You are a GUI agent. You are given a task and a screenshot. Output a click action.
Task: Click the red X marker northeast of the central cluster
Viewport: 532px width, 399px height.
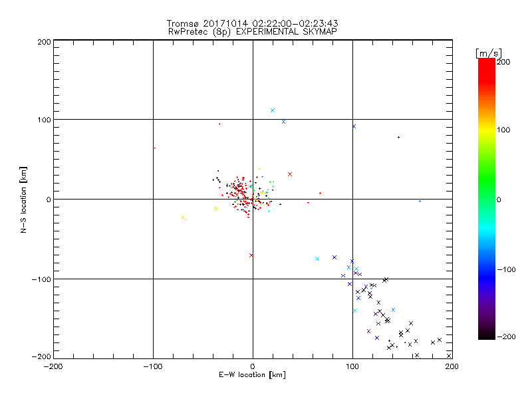[x=290, y=174]
